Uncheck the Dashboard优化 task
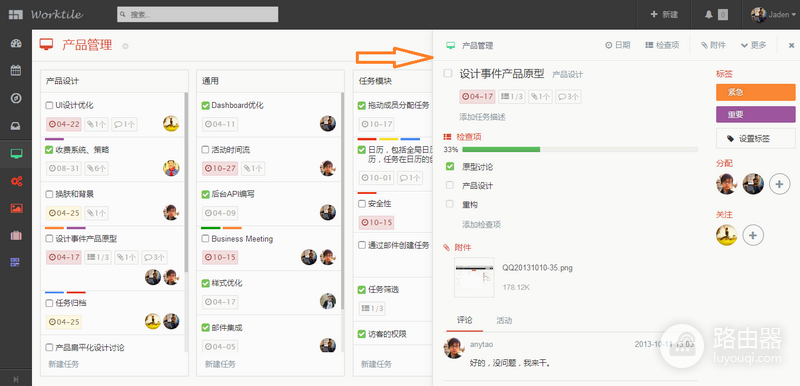The image size is (800, 386). 206,106
